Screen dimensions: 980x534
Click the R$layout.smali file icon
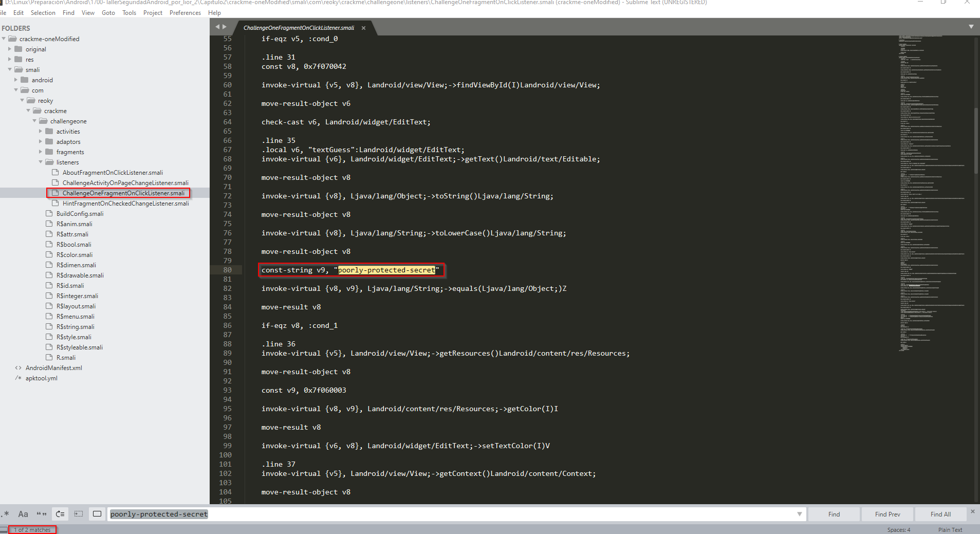coord(49,306)
